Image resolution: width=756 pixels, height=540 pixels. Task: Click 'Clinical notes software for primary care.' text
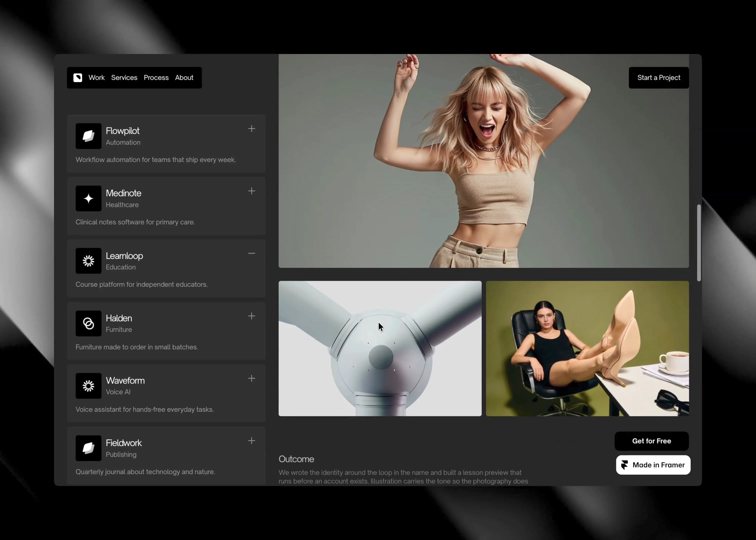(x=135, y=222)
